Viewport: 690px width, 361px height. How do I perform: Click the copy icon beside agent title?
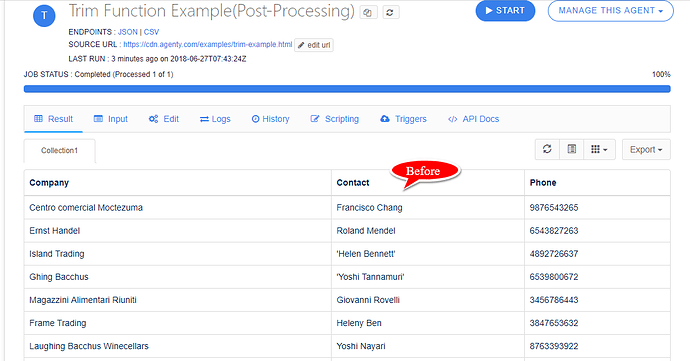368,12
